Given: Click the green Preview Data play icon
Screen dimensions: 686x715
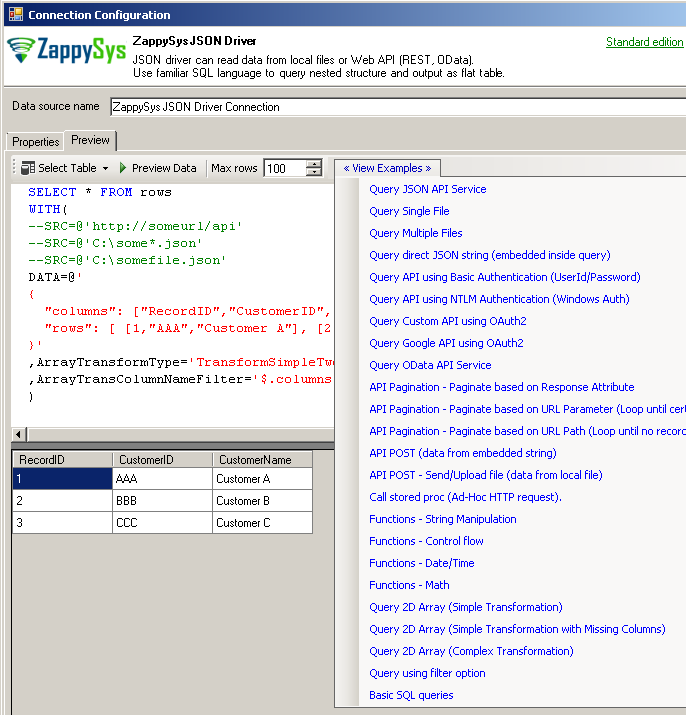Looking at the screenshot, I should pyautogui.click(x=123, y=168).
